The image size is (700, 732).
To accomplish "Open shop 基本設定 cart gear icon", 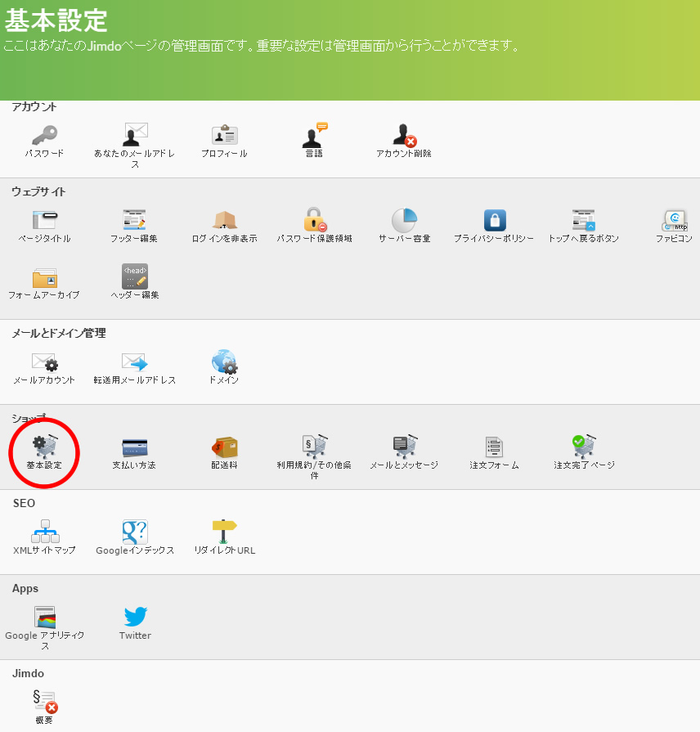I will [x=45, y=447].
